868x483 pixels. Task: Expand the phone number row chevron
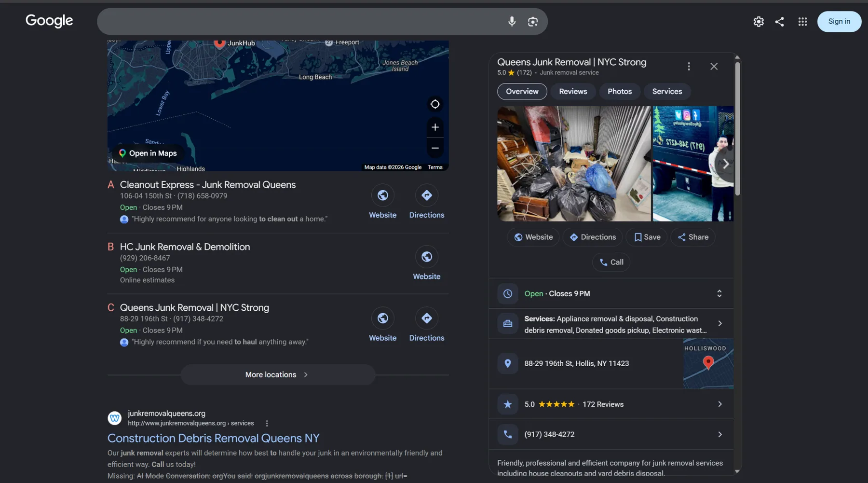click(x=720, y=435)
